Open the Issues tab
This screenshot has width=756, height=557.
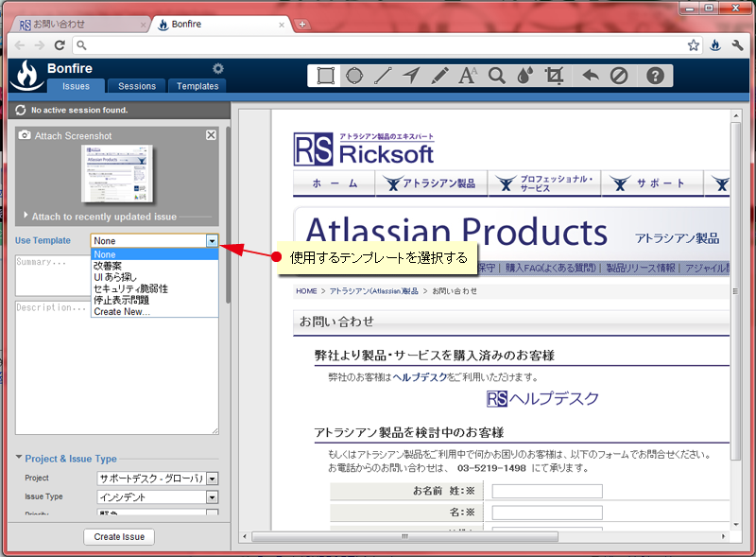click(76, 86)
